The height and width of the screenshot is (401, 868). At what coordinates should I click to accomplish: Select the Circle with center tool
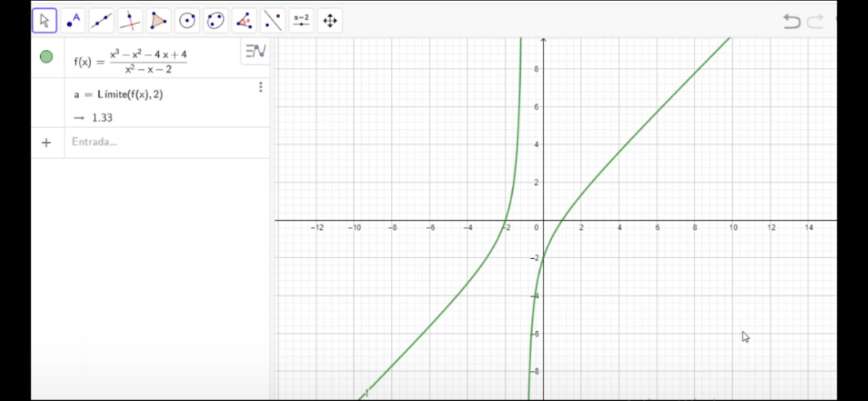[x=187, y=21]
